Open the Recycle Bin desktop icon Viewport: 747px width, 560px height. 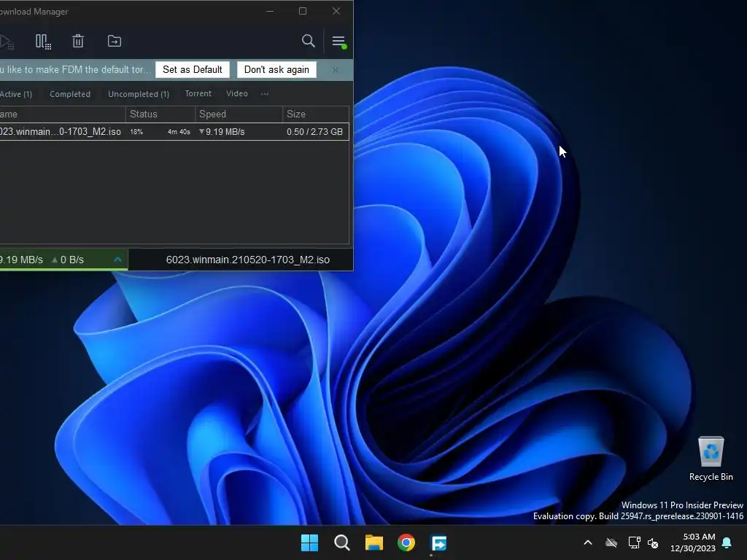point(711,459)
